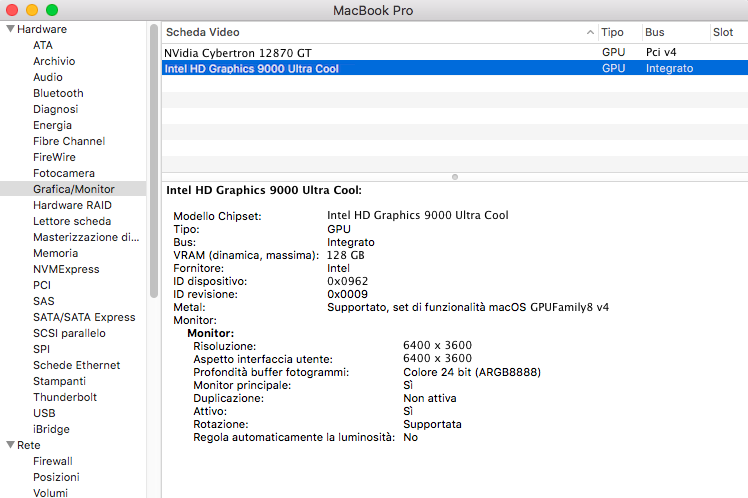Select Volumi under Rete
Screen dimensions: 748x498
coord(50,493)
